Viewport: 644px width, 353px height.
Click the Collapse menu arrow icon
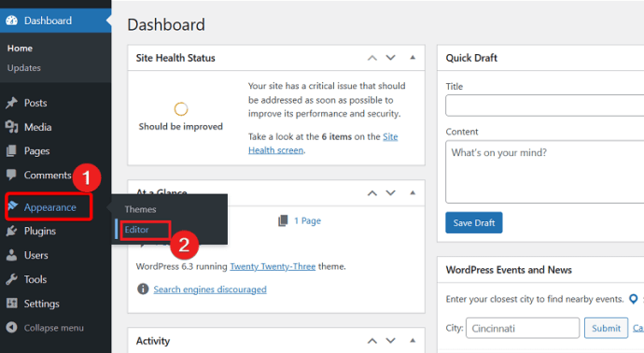point(12,327)
